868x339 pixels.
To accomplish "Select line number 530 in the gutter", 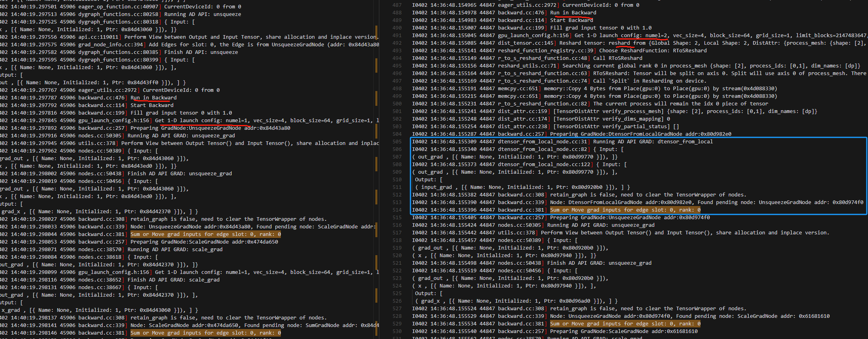I will pyautogui.click(x=397, y=331).
